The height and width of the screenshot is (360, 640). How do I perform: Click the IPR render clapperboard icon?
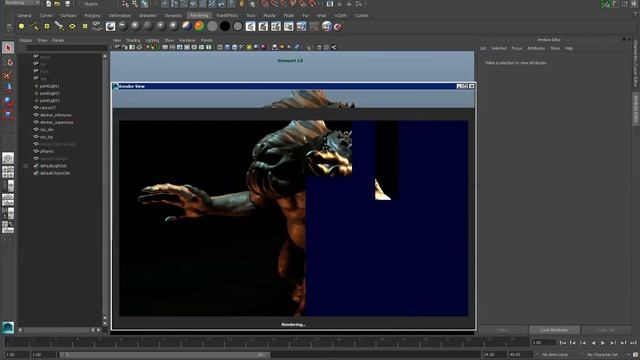263,27
